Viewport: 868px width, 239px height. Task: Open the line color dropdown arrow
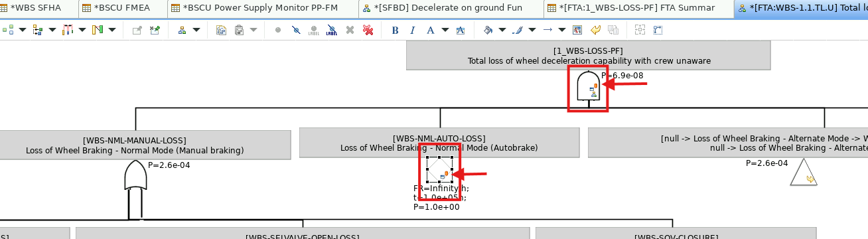pos(532,30)
